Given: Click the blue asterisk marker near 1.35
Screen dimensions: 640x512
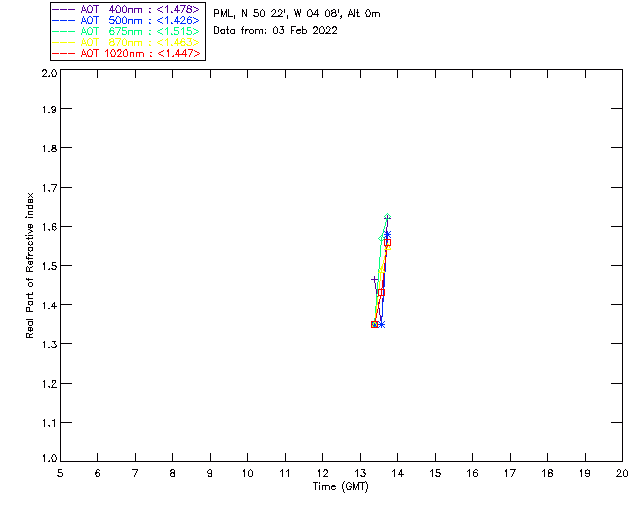Looking at the screenshot, I should [x=381, y=325].
